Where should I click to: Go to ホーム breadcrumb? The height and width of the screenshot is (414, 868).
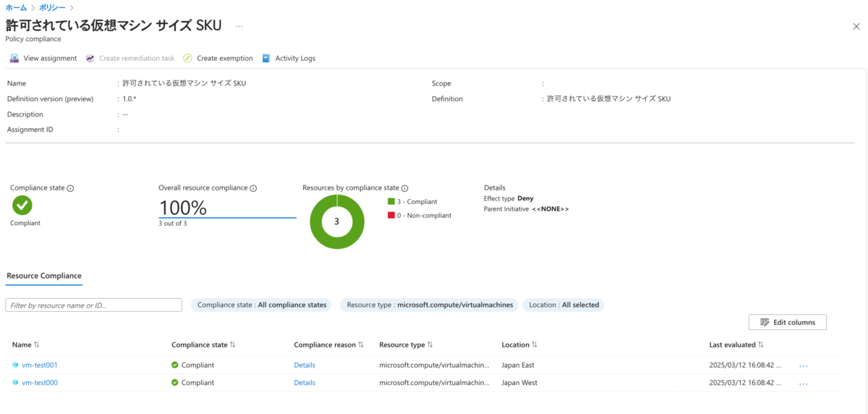(x=16, y=7)
